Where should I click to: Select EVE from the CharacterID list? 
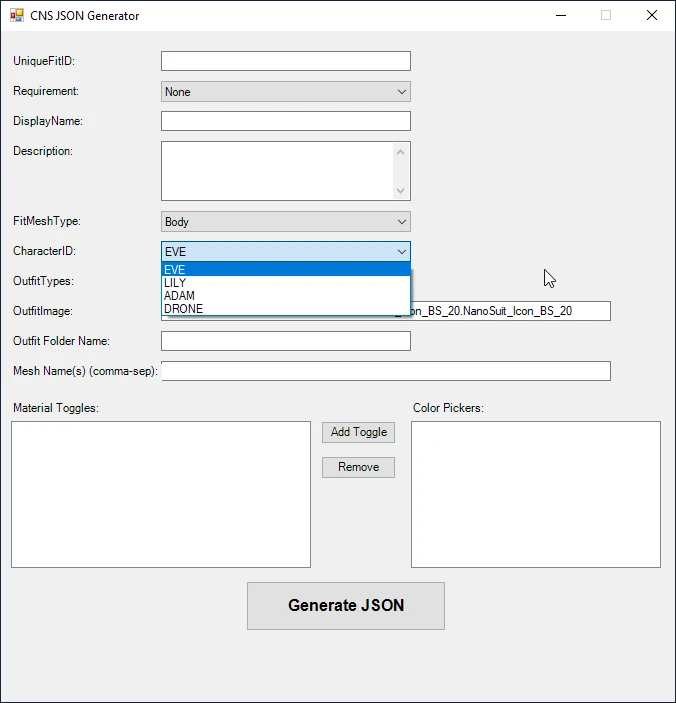tap(285, 270)
